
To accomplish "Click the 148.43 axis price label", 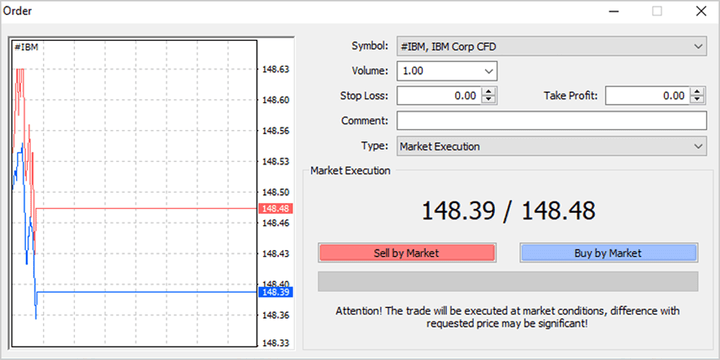I will click(x=276, y=253).
